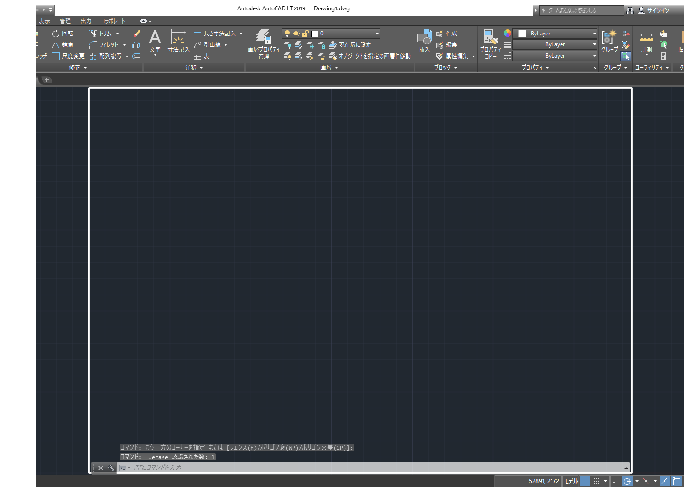
Task: Select the Offset icon in Modify panel
Action: 136,56
